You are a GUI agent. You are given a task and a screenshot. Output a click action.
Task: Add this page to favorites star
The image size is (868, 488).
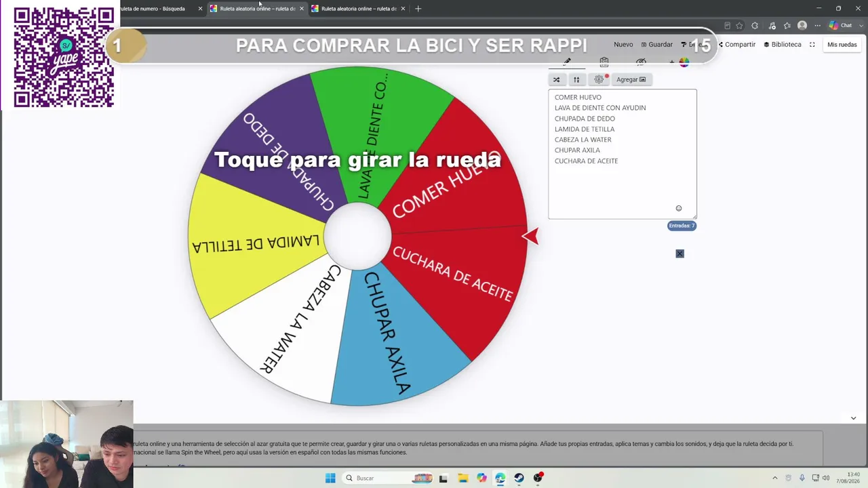(x=739, y=26)
